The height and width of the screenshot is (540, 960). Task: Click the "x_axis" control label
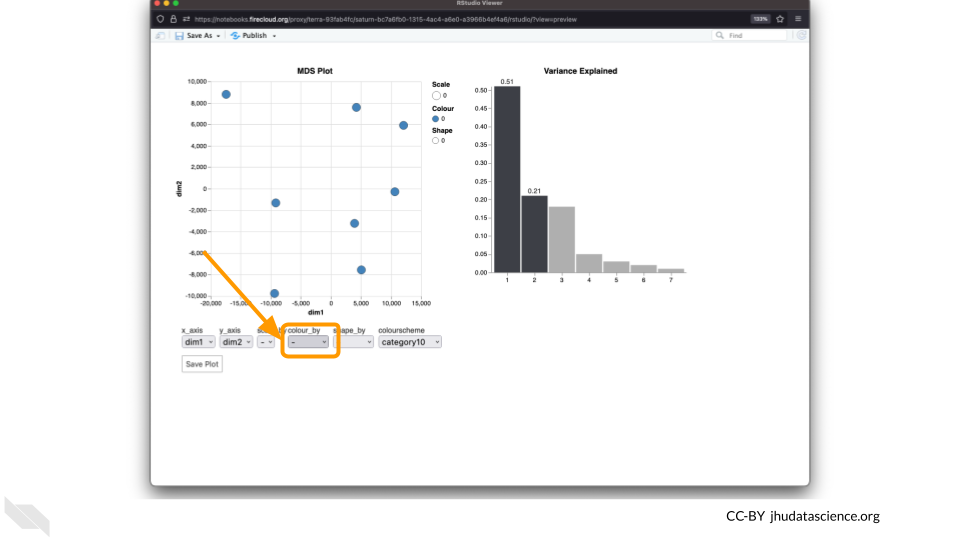pos(192,331)
